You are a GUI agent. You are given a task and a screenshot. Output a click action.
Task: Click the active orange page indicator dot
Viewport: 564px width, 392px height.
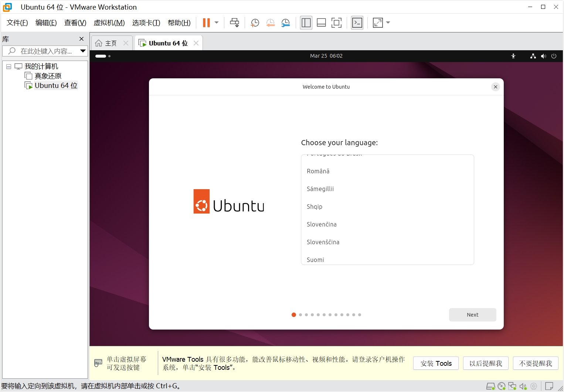(x=294, y=315)
